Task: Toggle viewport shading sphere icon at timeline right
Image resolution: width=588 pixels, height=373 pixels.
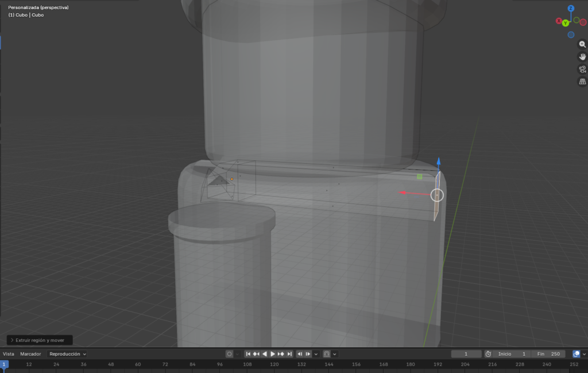Action: (577, 354)
